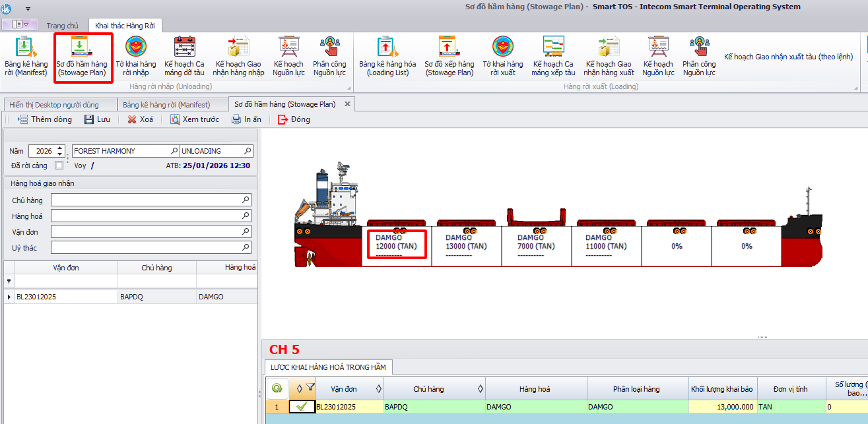Open the vessel name FOREST HARMONY lookup
The height and width of the screenshot is (424, 868).
(x=174, y=151)
